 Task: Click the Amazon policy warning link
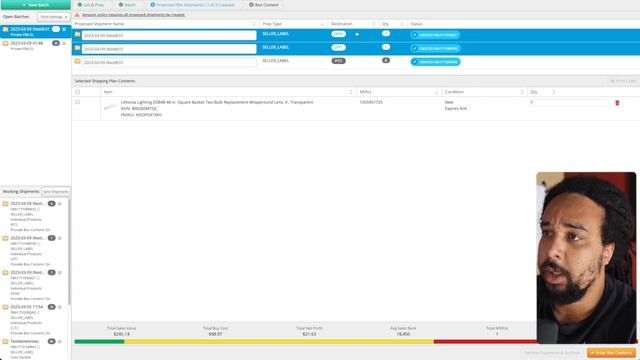[133, 15]
